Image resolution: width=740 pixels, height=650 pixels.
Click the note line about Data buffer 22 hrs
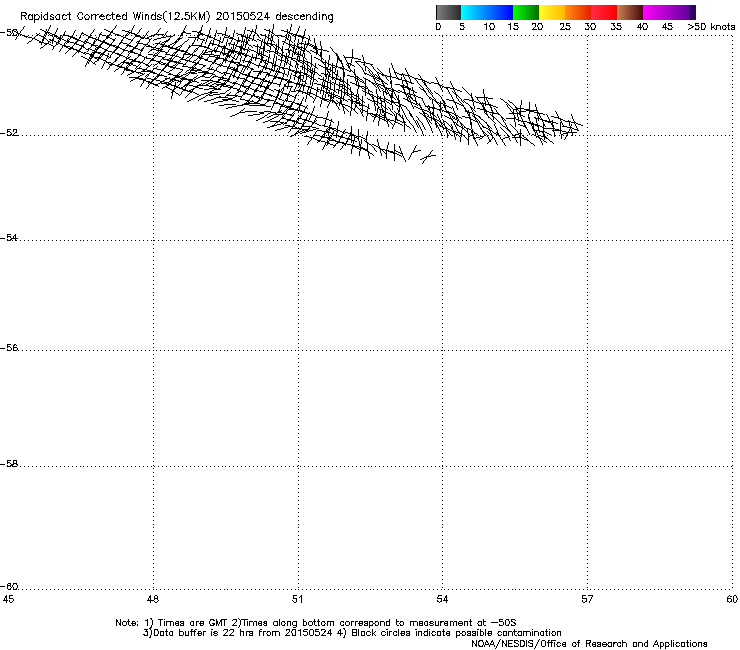(x=352, y=633)
